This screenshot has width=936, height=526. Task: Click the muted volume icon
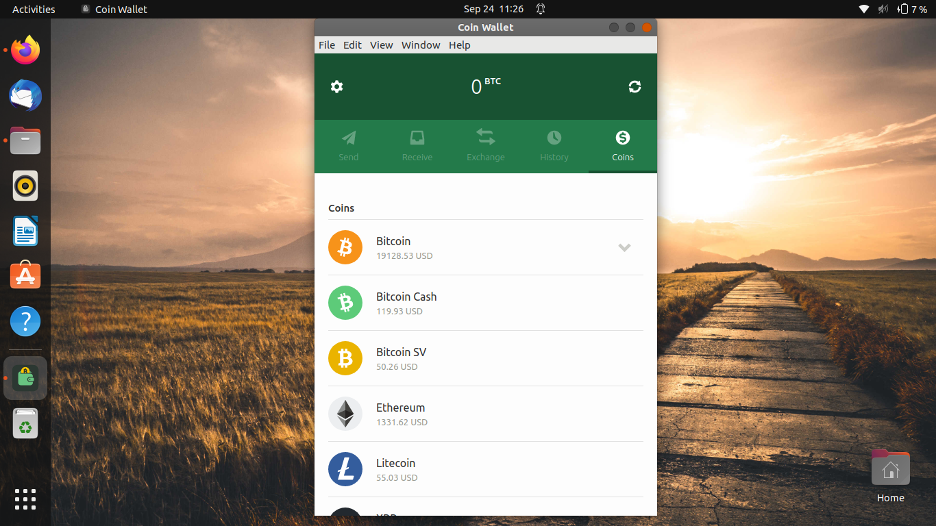pos(883,9)
